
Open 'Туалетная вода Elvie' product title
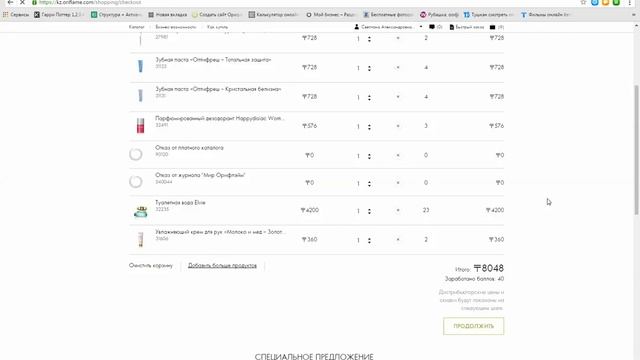tap(180, 202)
